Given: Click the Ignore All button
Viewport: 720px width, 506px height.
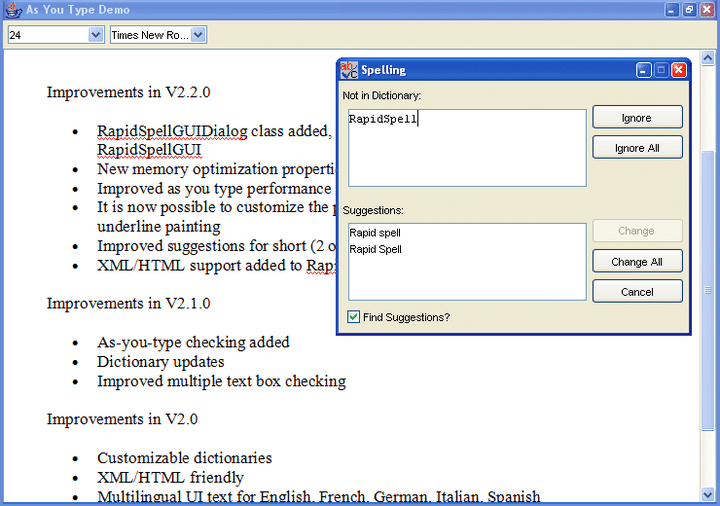Looking at the screenshot, I should click(637, 148).
